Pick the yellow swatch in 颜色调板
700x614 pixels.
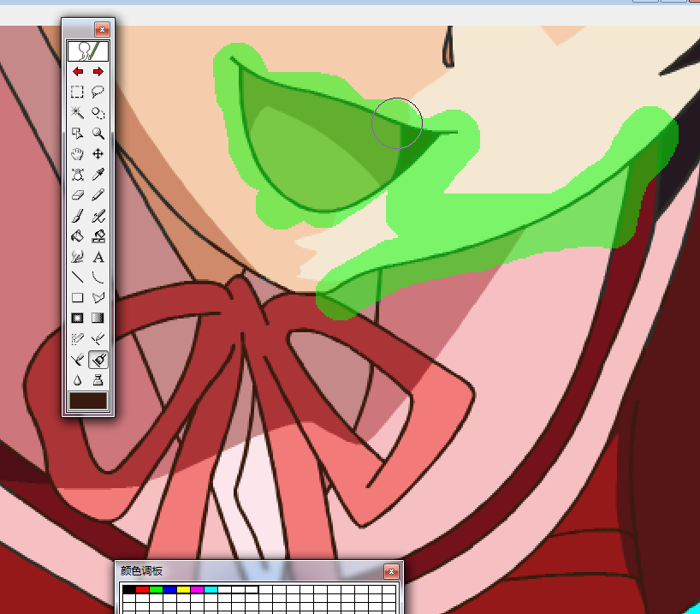coord(183,590)
